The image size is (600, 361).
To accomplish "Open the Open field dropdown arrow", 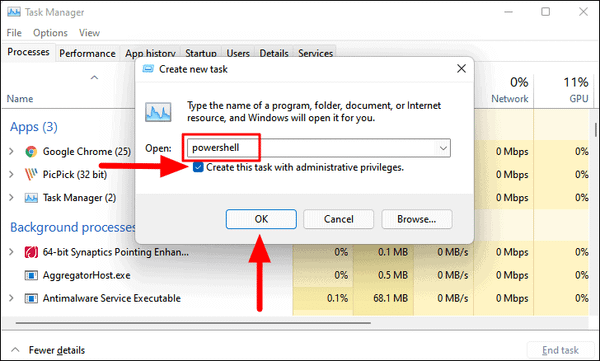I will 443,148.
